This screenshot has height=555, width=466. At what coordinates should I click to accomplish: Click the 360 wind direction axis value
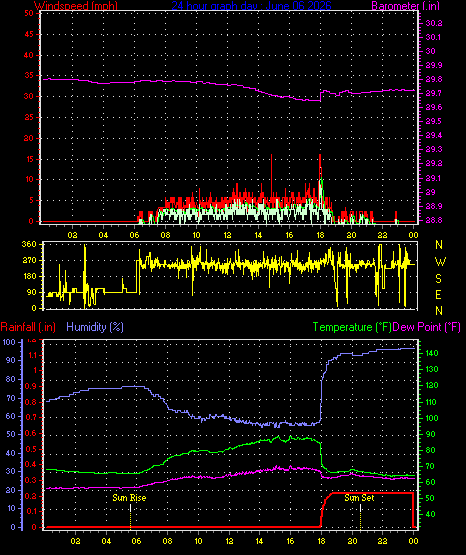29,244
